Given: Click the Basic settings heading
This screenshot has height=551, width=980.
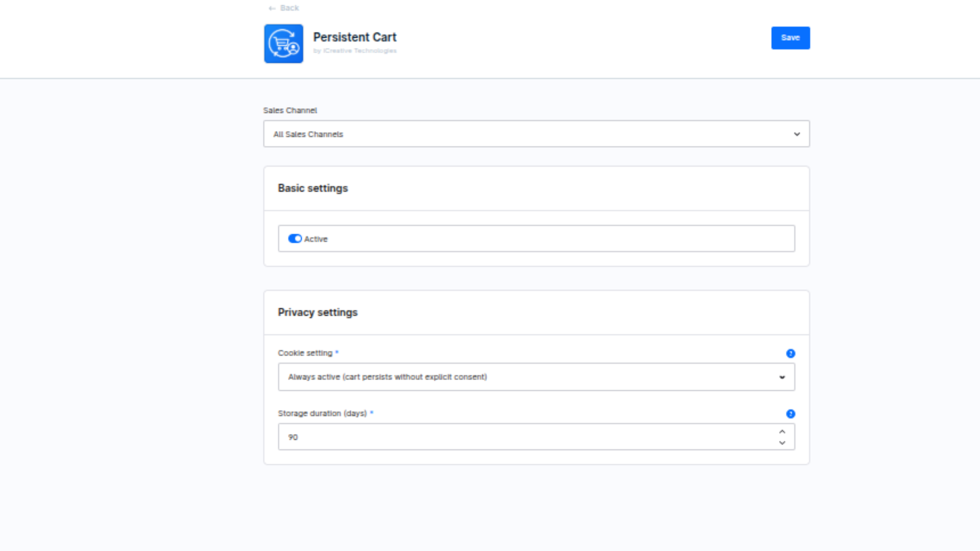Looking at the screenshot, I should click(x=313, y=188).
